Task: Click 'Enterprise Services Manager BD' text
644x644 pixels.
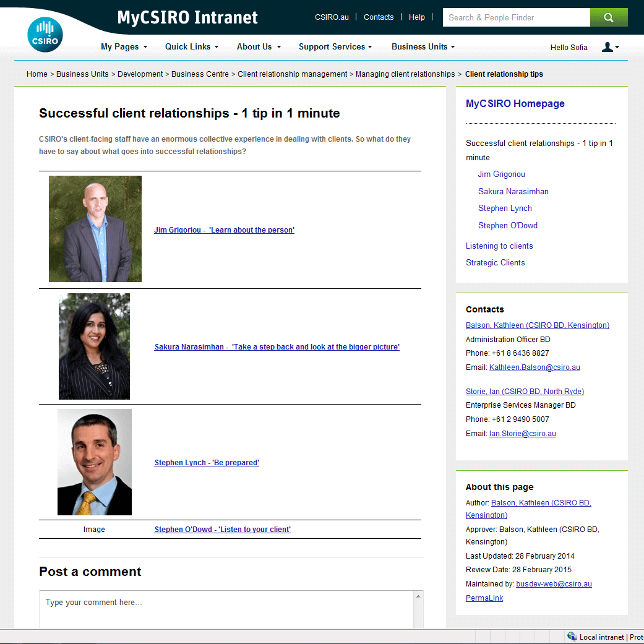Action: point(521,405)
